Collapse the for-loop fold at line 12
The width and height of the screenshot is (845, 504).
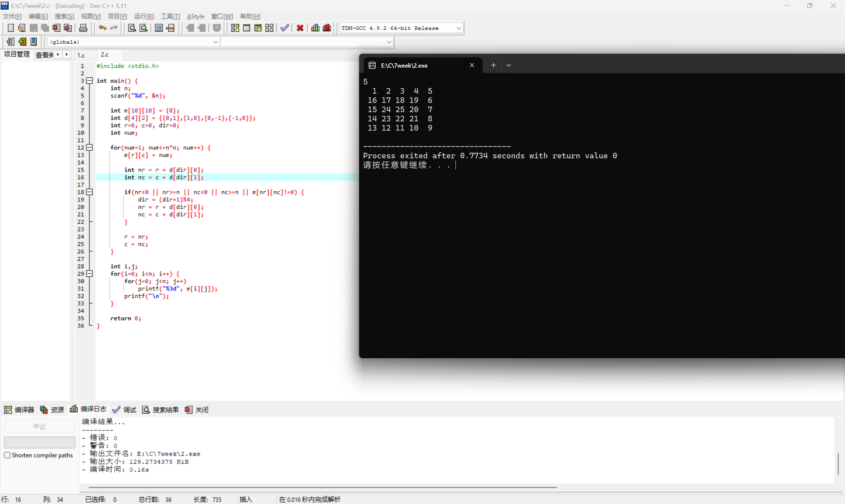coord(89,147)
